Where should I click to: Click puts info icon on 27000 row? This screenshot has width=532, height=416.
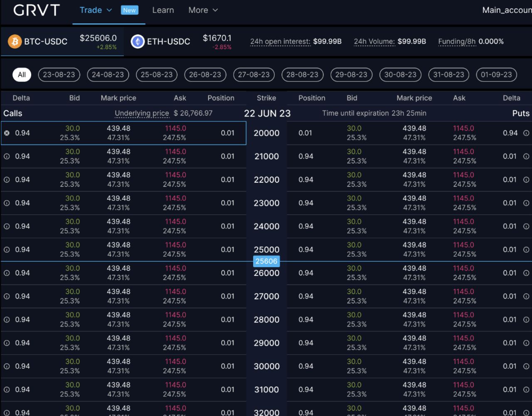(x=526, y=296)
